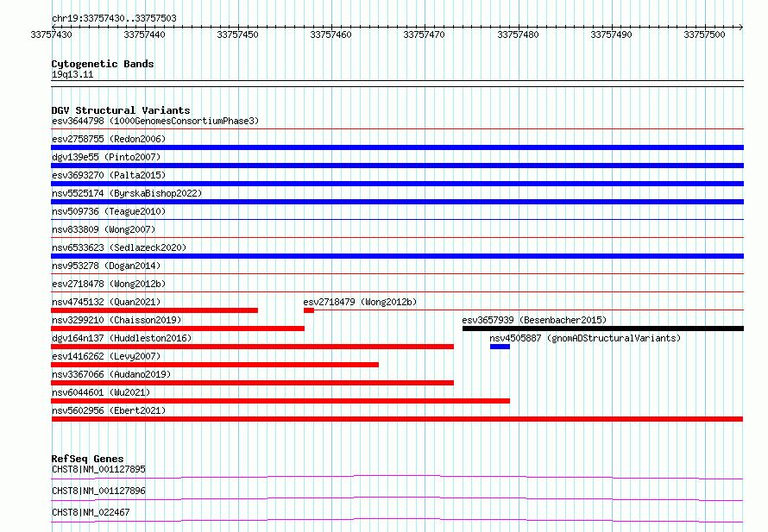
Task: Select the black esv3657939 Besenbacher2015 bar
Action: 603,329
